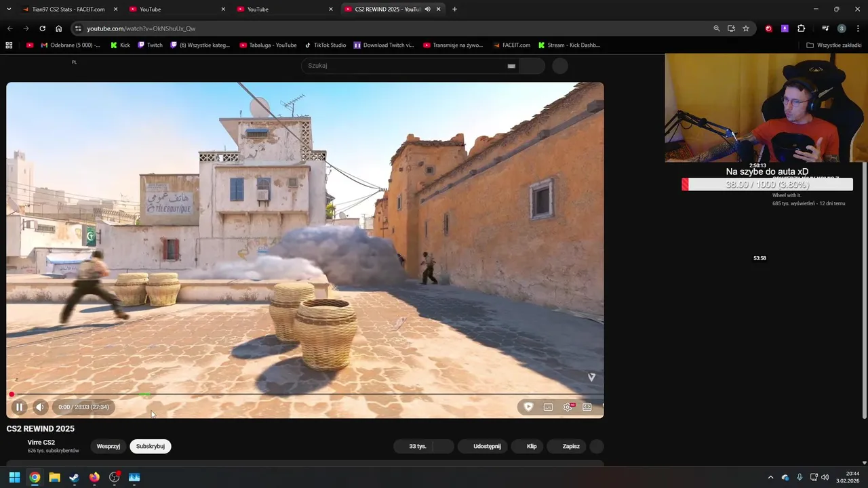This screenshot has width=868, height=488.
Task: Show hidden system tray icons
Action: coord(770,477)
